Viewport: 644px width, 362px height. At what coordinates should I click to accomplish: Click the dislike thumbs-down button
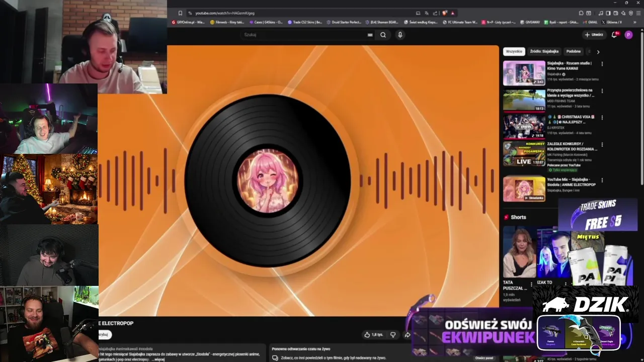point(393,334)
